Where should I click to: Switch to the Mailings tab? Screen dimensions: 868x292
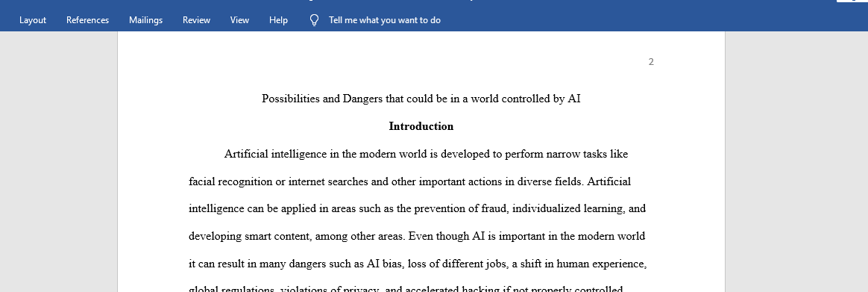145,20
